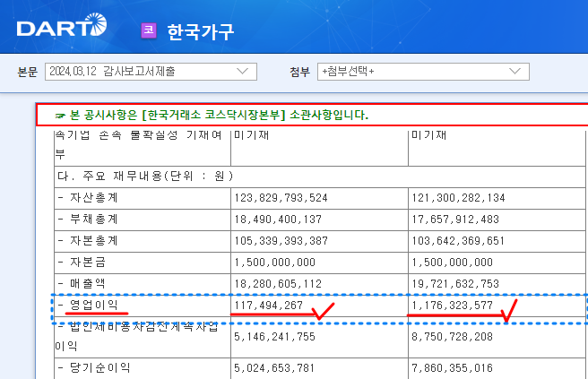Select value 105,339,393,387

coord(281,241)
